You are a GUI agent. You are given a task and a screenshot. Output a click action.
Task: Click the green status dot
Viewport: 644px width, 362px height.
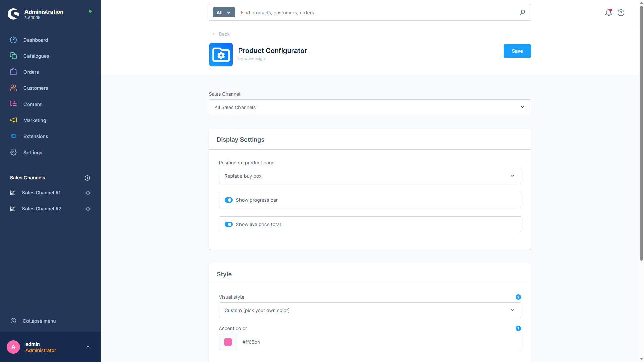[x=90, y=11]
